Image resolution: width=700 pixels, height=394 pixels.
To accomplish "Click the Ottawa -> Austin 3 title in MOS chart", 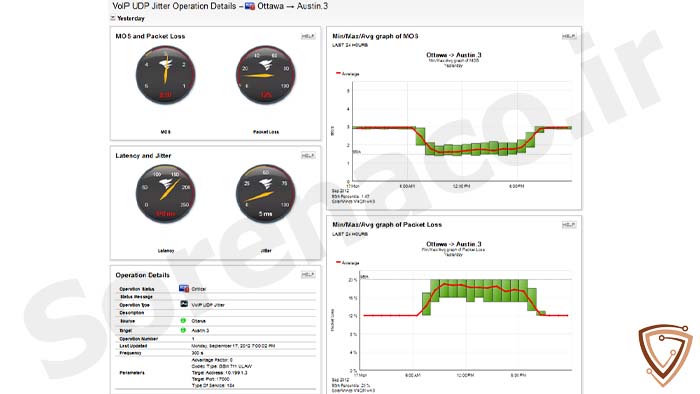I will click(x=454, y=55).
